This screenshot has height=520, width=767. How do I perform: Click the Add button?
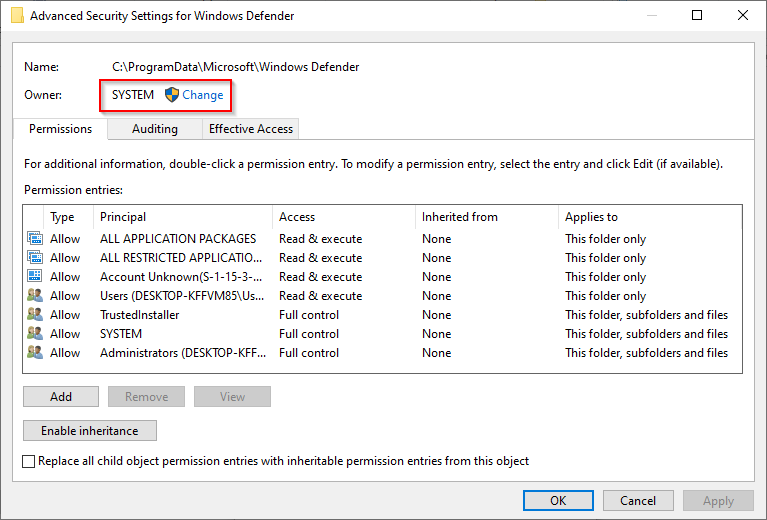pyautogui.click(x=61, y=397)
